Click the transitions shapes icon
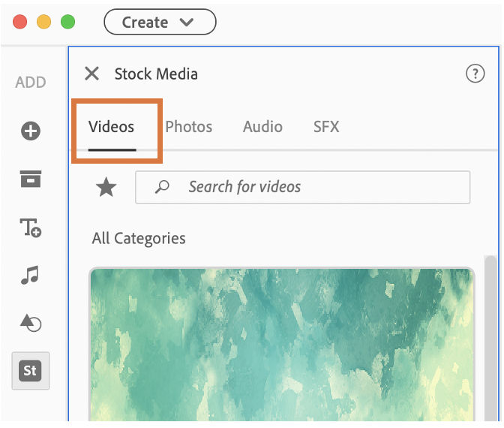Screen dimensions: 504x428 coord(31,323)
